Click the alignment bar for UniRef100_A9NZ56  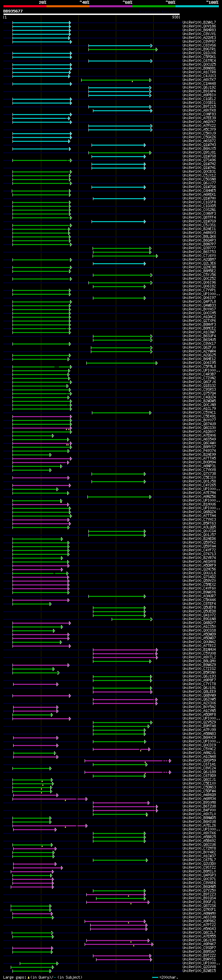pos(120,497)
